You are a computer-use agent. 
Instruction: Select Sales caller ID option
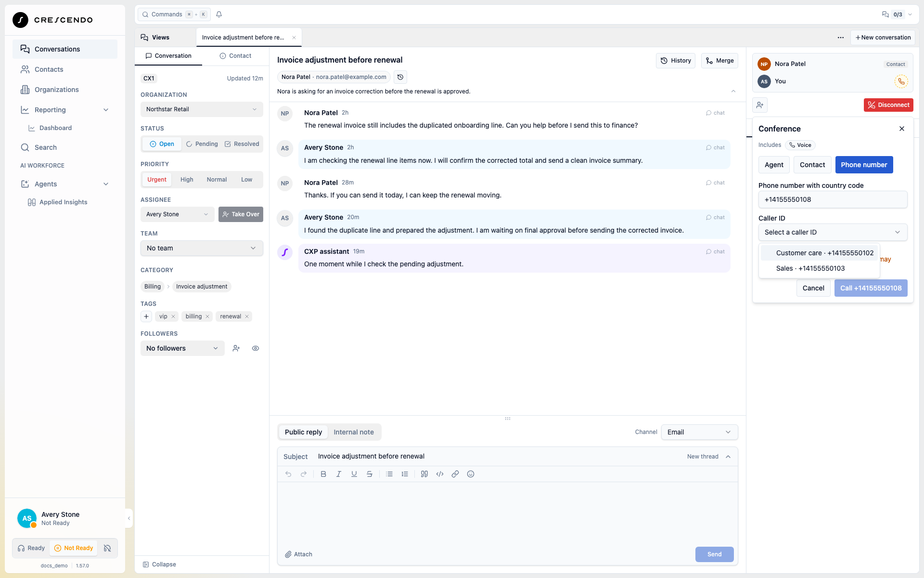pyautogui.click(x=819, y=268)
